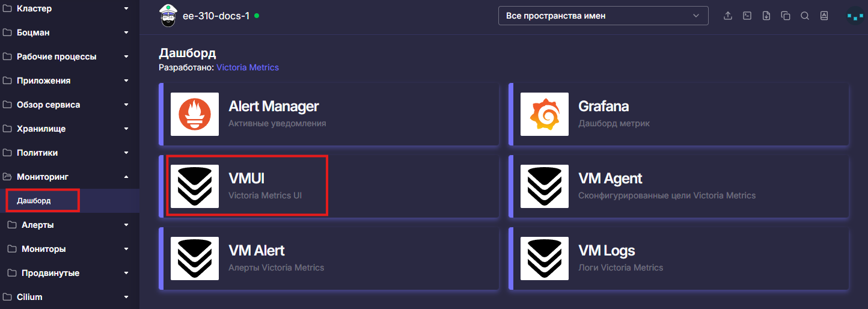Expand Политики section using its arrow

tap(126, 153)
